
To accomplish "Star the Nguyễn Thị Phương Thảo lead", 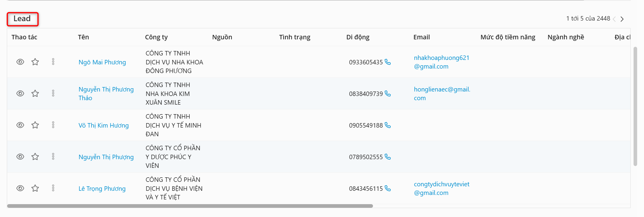I will pos(35,94).
